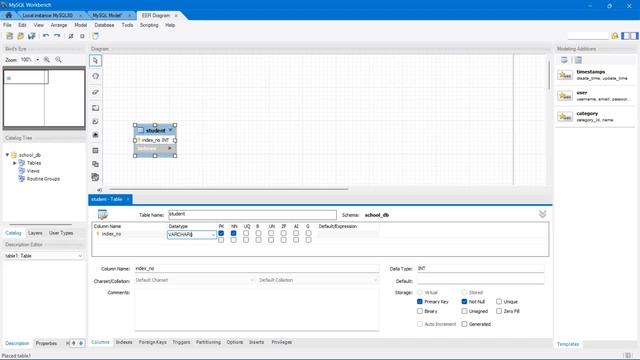Select the eraser tool

[96, 92]
